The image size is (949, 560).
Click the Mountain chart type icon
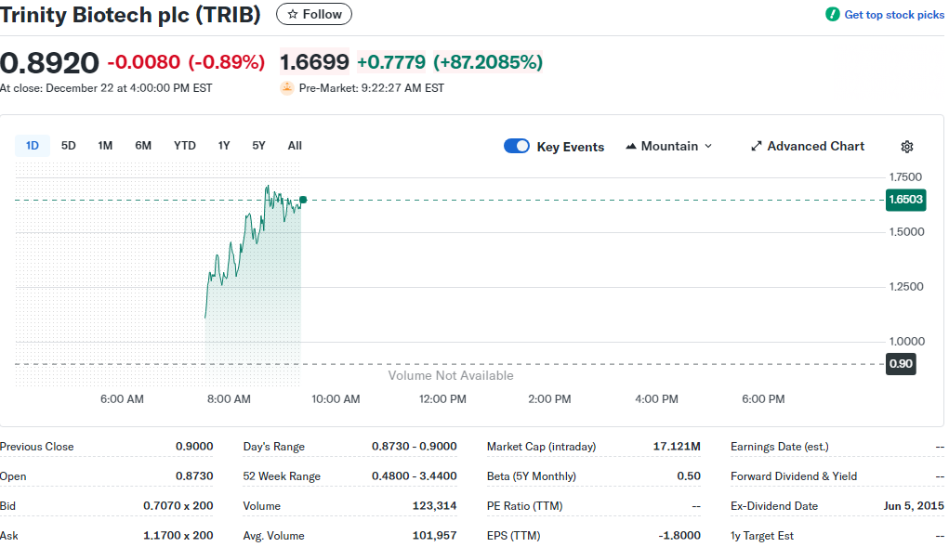click(x=630, y=147)
